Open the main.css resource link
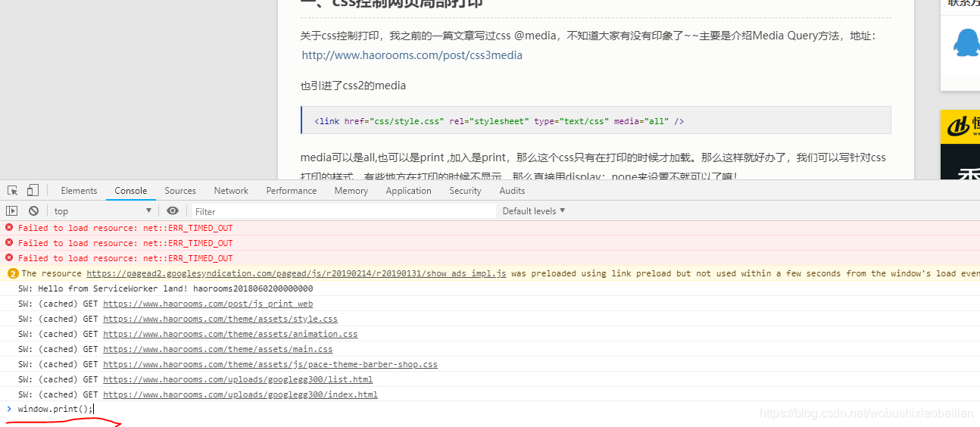This screenshot has height=427, width=980. (x=217, y=349)
